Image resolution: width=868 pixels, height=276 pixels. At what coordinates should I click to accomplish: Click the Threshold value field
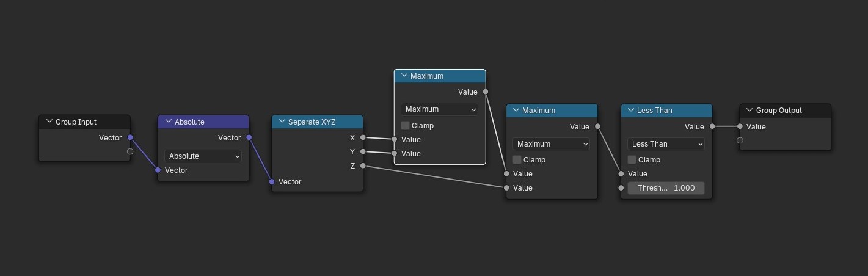666,188
